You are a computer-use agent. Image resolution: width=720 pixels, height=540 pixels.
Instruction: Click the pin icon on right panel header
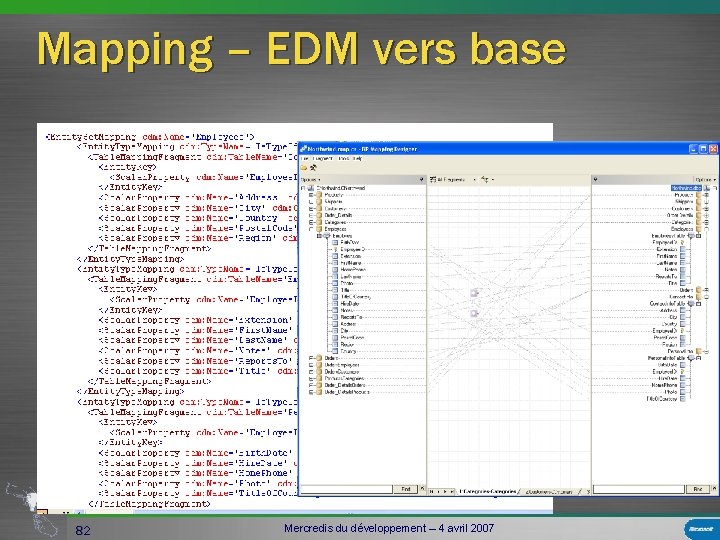click(x=596, y=180)
